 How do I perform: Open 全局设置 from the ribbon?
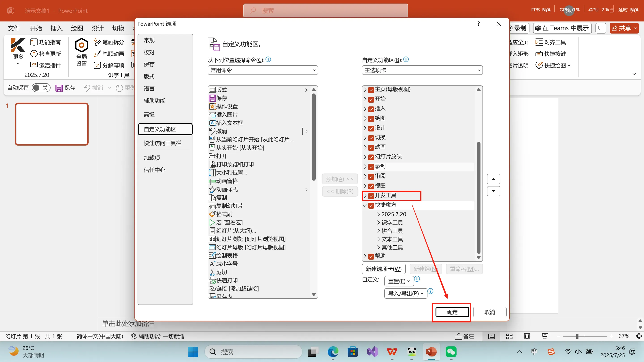[81, 52]
